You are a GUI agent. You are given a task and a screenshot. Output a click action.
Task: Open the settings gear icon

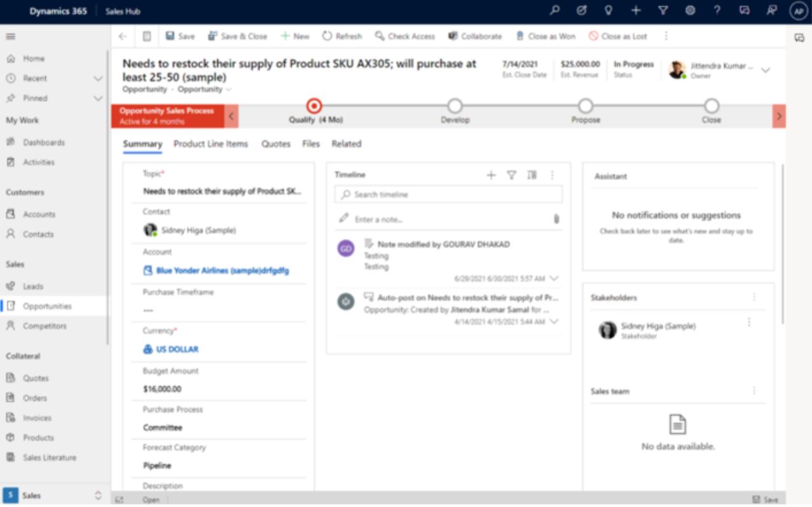(x=690, y=11)
